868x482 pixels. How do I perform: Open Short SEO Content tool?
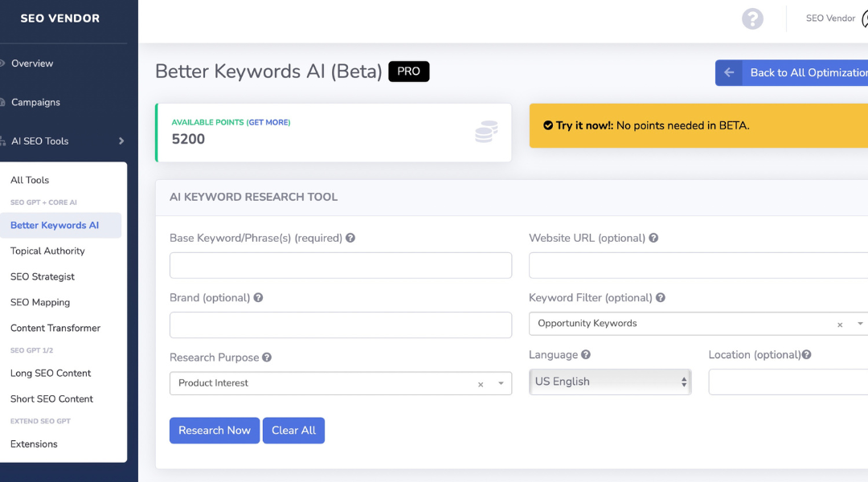coord(52,399)
